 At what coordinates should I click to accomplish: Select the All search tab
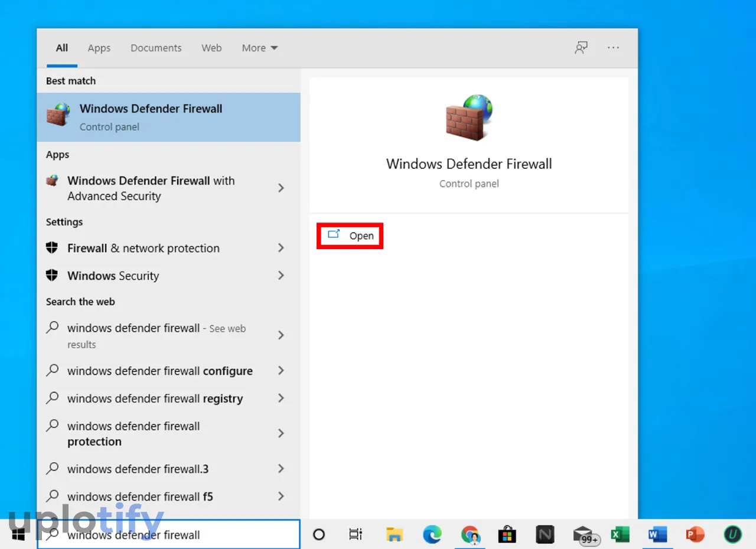(x=62, y=48)
